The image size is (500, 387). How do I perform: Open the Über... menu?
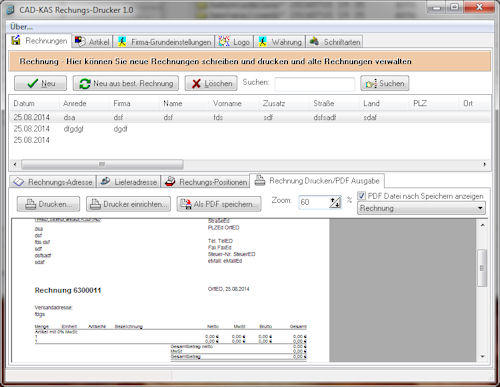click(21, 27)
